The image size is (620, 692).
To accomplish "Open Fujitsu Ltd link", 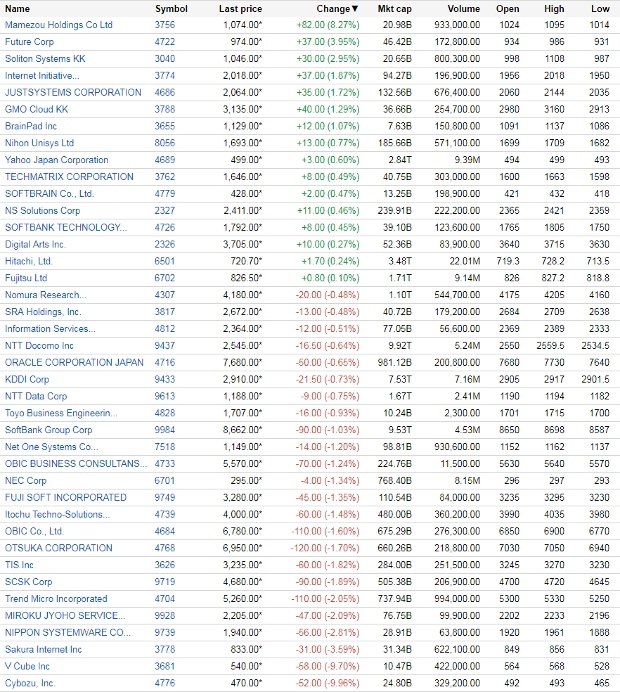I will 26,278.
